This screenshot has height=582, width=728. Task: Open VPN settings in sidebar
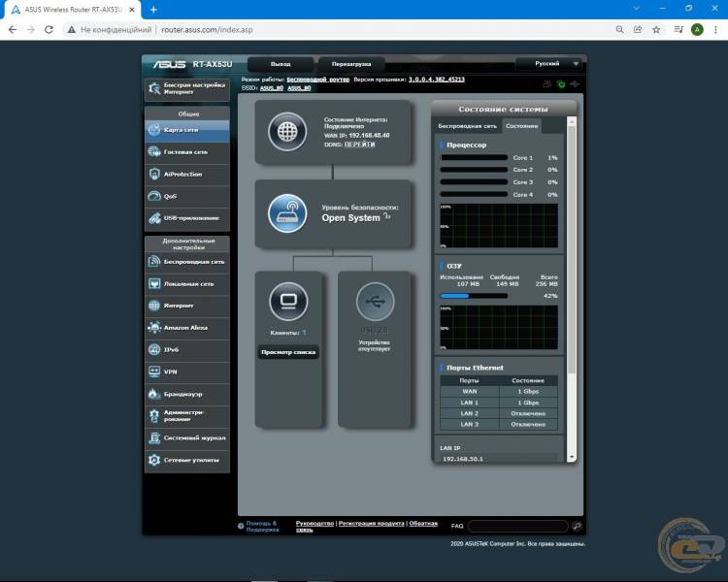187,372
